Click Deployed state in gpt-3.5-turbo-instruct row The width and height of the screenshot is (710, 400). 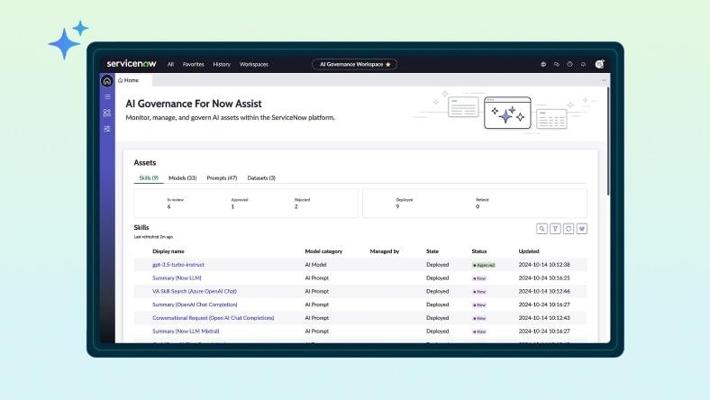[437, 265]
